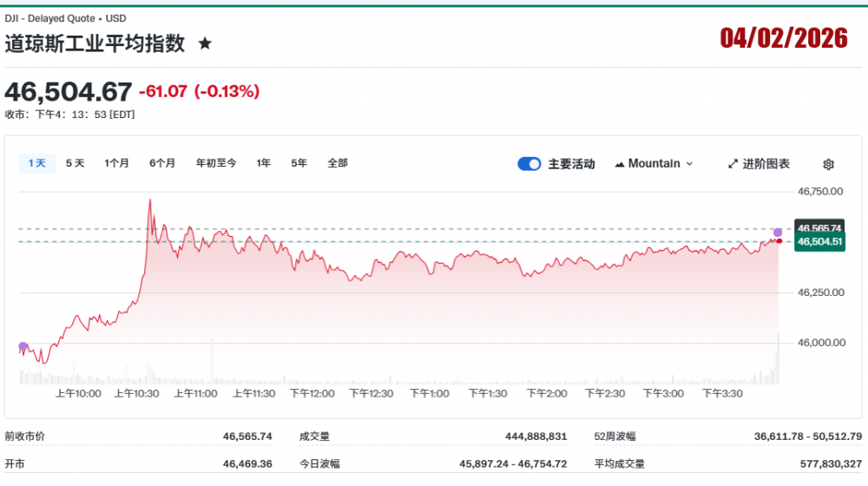Click the expand arrows icon beside 进阶图表
The image size is (868, 486).
tap(733, 164)
